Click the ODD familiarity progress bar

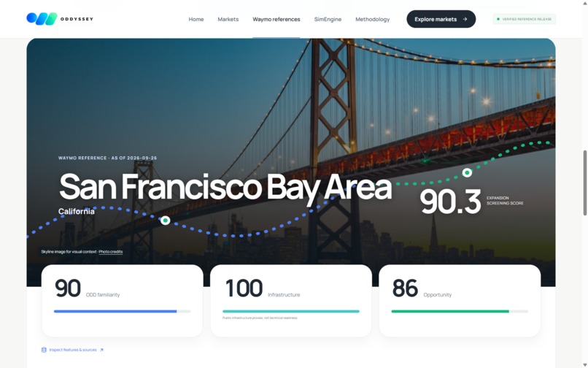tap(123, 311)
